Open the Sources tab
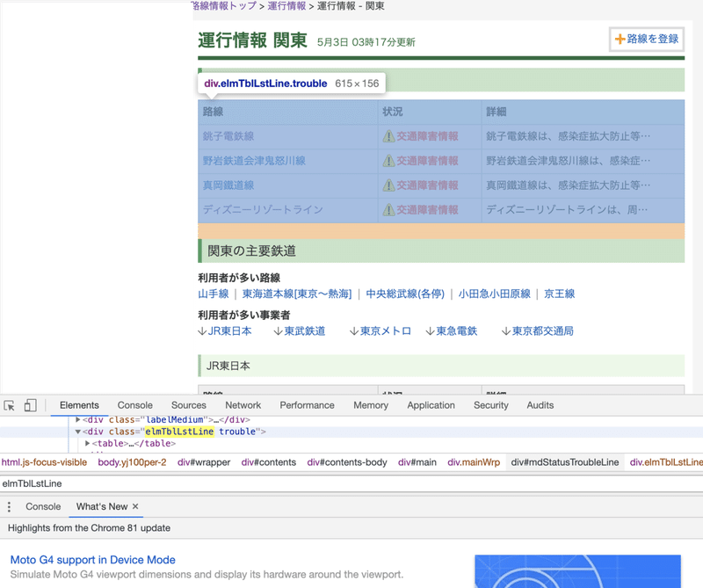 189,405
